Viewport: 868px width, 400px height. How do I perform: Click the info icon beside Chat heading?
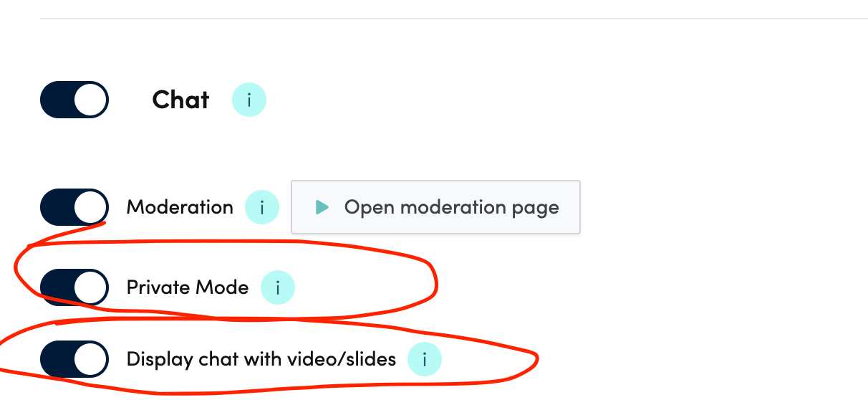pyautogui.click(x=249, y=100)
